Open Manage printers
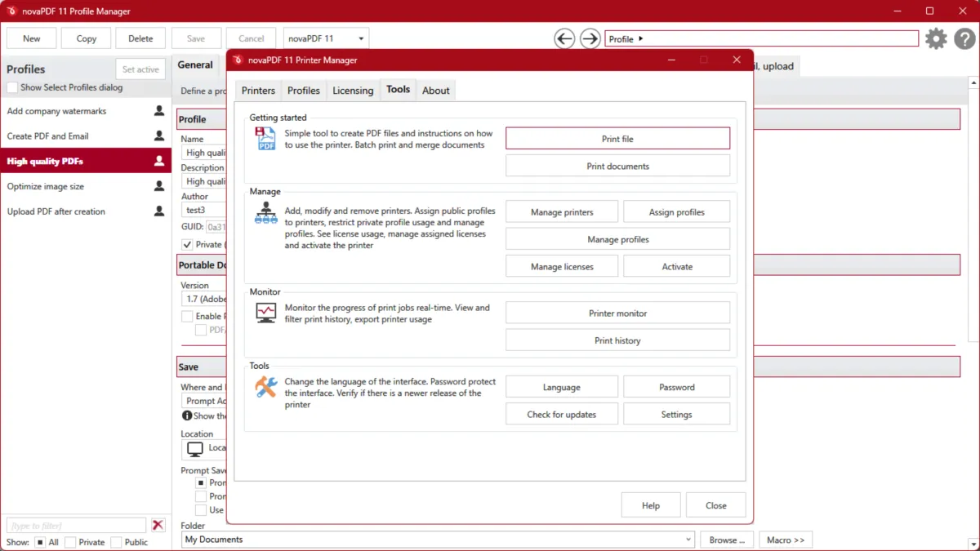980x551 pixels. [562, 212]
